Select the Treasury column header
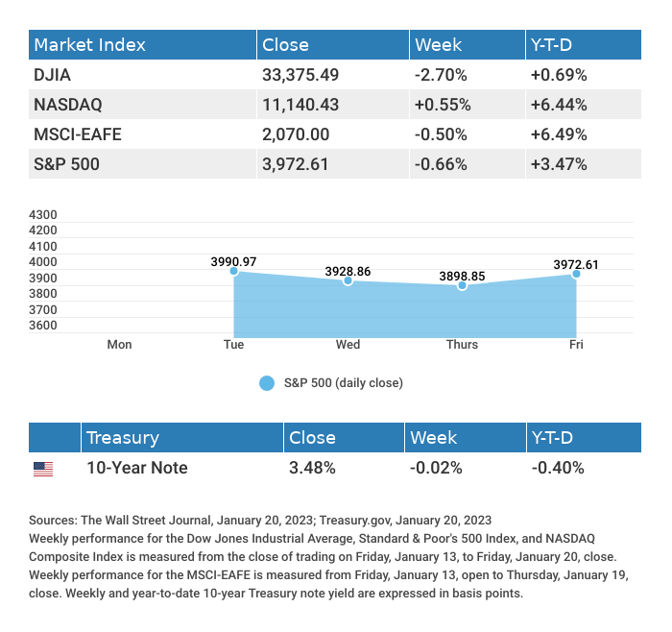 point(122,438)
